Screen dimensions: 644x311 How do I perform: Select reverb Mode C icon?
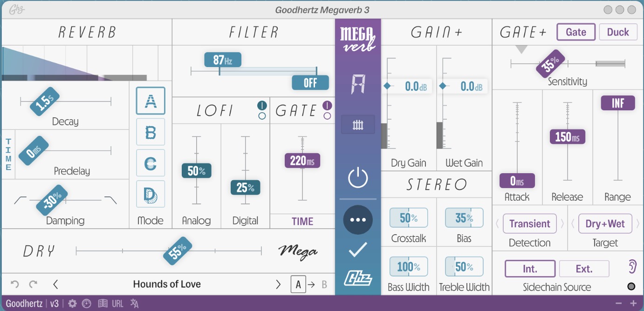click(151, 163)
